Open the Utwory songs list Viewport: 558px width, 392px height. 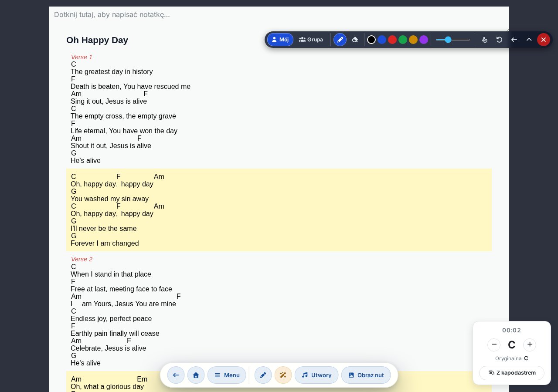[x=316, y=375]
